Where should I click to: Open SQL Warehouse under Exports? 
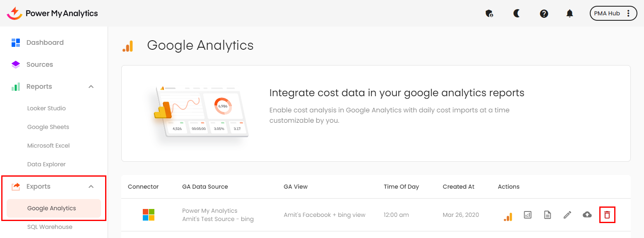(x=50, y=227)
